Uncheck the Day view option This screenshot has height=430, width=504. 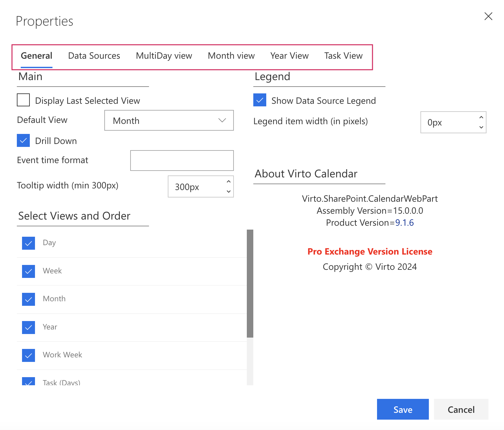click(28, 243)
